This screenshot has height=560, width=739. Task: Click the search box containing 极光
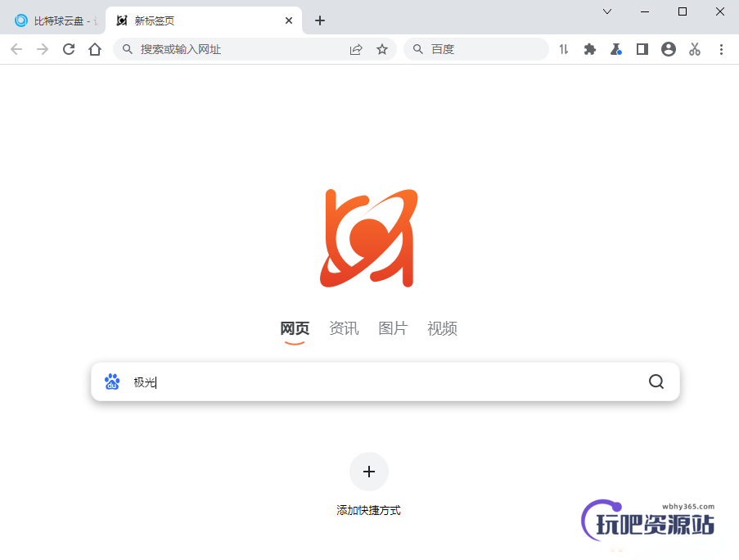click(385, 382)
